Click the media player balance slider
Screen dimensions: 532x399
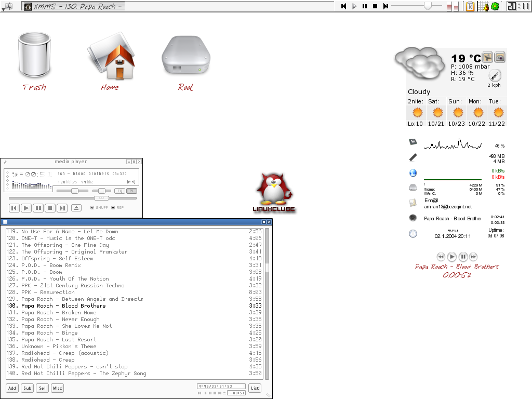[x=102, y=191]
